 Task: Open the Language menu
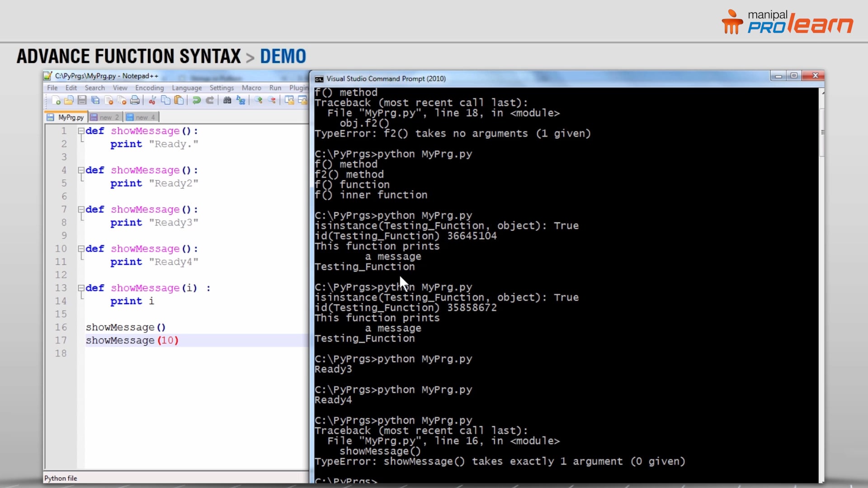[186, 88]
